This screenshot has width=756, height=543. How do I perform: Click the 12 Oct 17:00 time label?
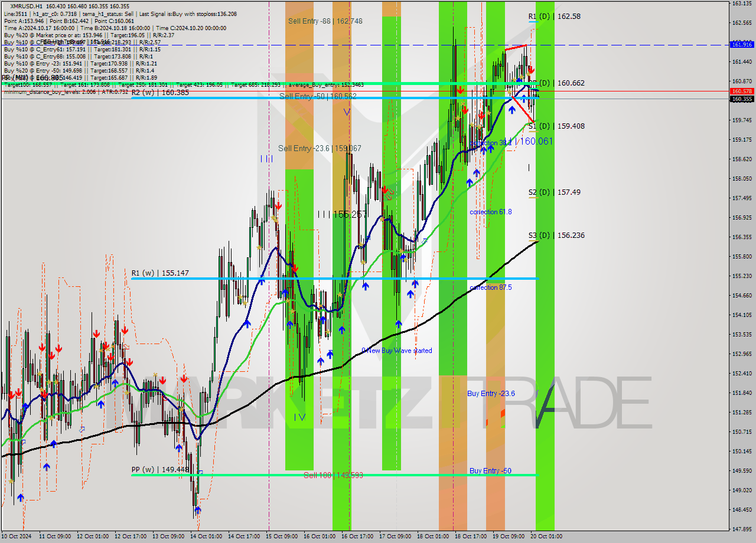click(x=131, y=537)
